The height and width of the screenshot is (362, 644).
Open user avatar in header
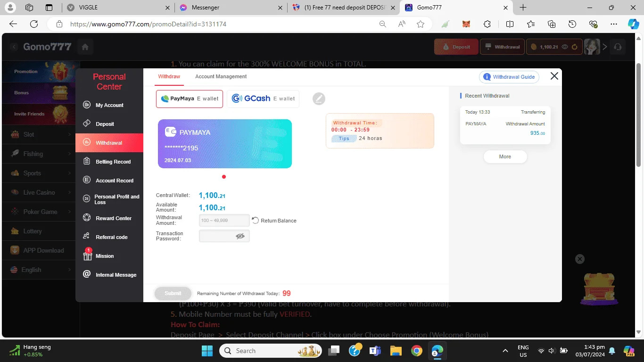click(592, 47)
